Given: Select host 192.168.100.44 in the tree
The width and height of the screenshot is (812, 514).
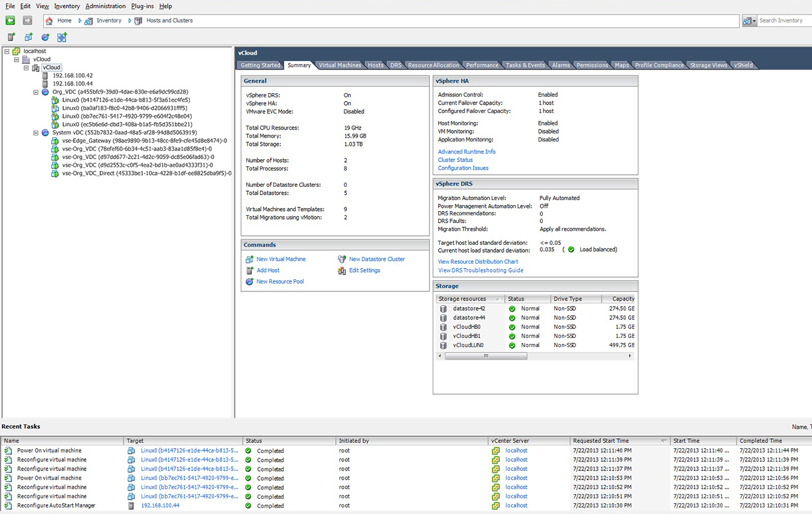Looking at the screenshot, I should 73,84.
